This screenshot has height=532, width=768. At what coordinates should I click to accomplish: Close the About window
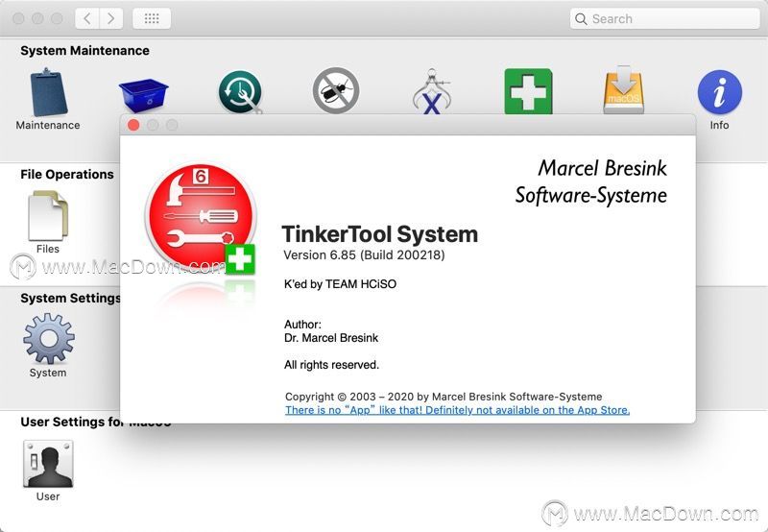(133, 125)
